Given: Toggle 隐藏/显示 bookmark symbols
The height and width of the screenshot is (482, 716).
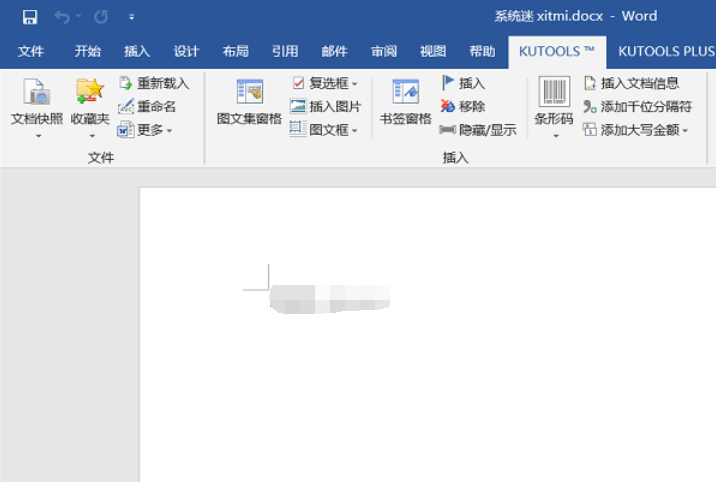Looking at the screenshot, I should coord(478,131).
